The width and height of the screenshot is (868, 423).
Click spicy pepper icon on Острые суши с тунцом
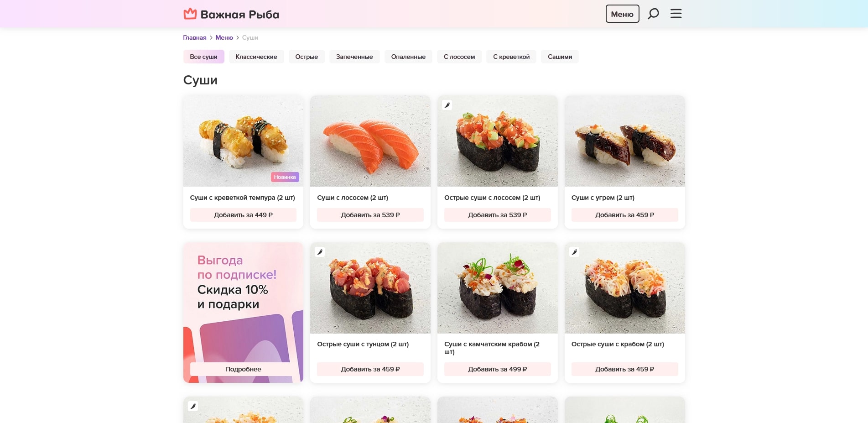pyautogui.click(x=320, y=252)
